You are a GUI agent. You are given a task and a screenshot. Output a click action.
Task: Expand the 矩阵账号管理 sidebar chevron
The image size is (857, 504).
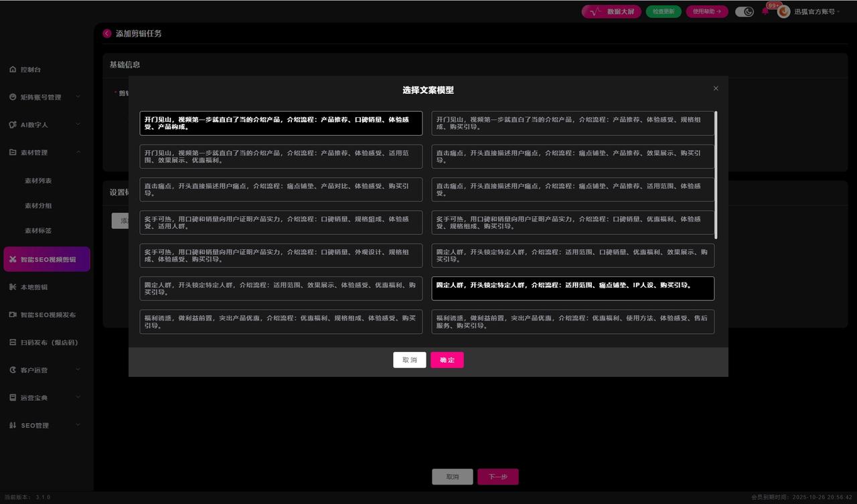(78, 97)
